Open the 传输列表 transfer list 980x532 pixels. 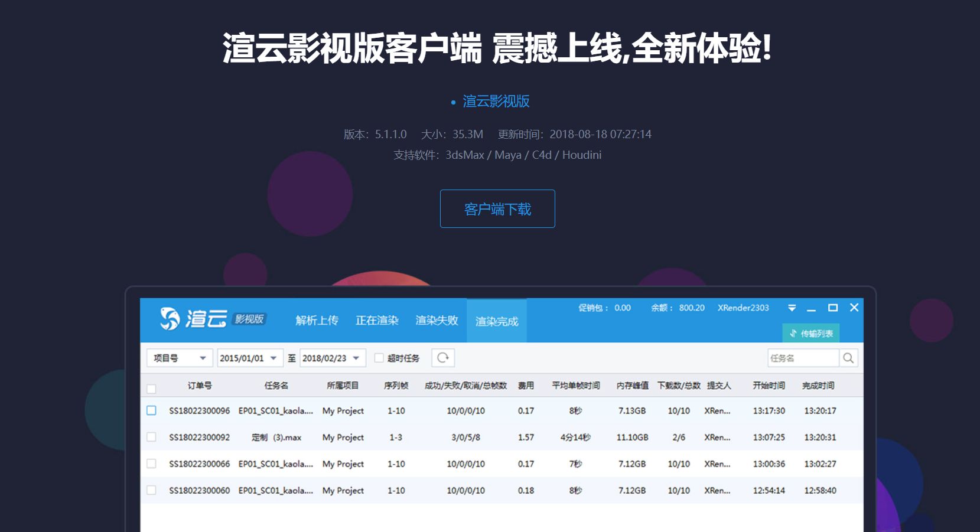pyautogui.click(x=811, y=334)
